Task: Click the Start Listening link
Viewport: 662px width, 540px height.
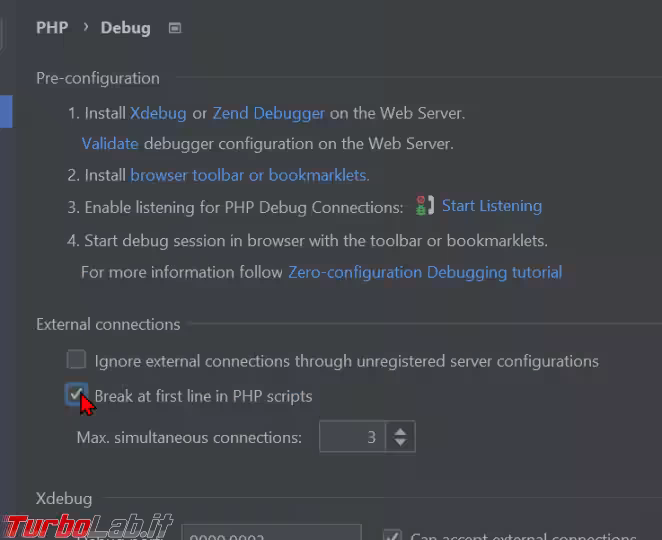Action: point(492,206)
